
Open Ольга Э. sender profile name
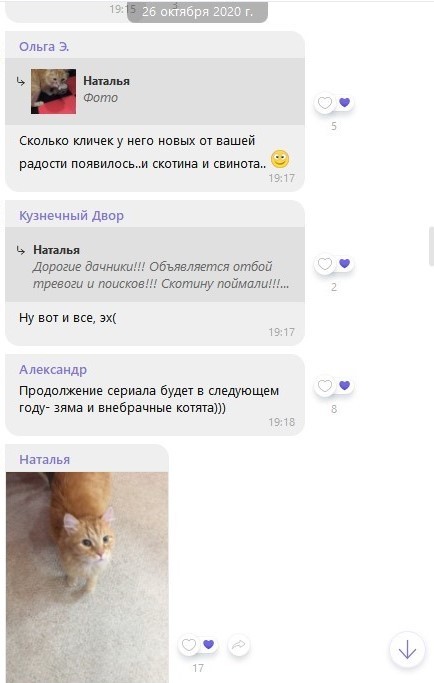tap(44, 47)
